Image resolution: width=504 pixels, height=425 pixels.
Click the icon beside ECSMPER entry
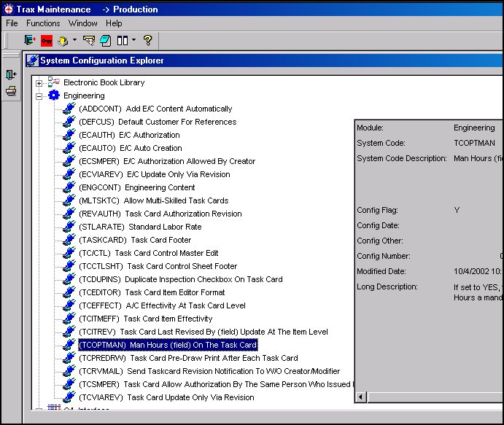69,161
